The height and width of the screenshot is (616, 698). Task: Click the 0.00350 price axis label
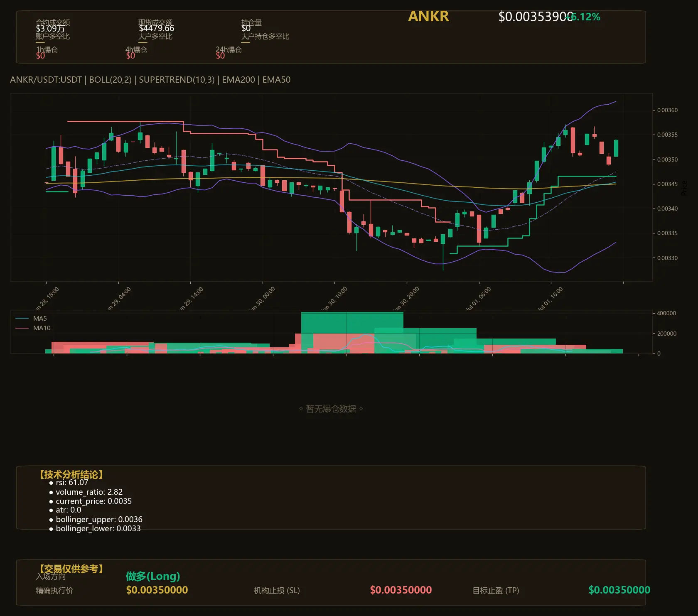667,160
